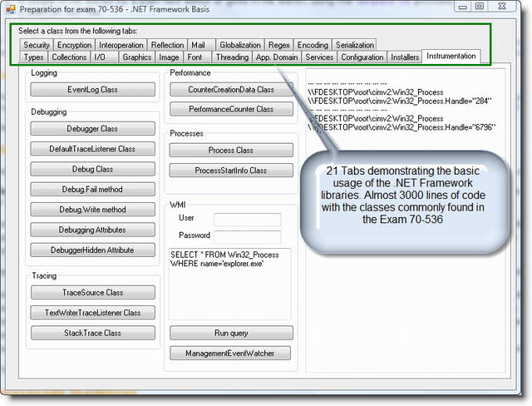Select the Regex tab
The width and height of the screenshot is (532, 406).
pos(279,45)
